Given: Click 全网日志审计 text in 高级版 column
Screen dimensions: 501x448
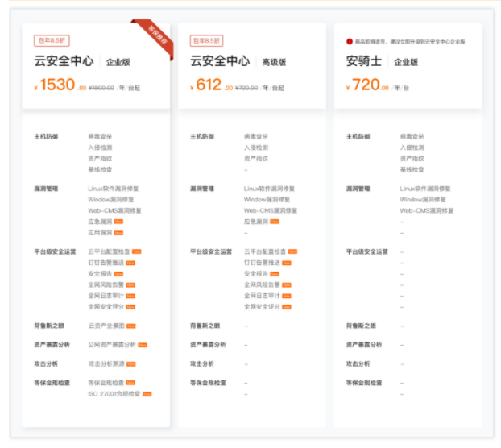Looking at the screenshot, I should [262, 296].
